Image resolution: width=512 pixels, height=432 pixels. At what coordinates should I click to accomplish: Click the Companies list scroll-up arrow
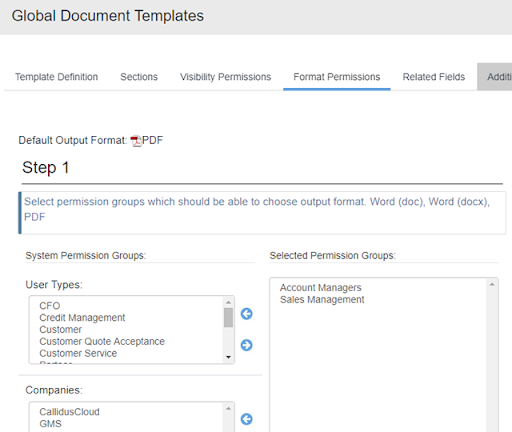point(228,408)
